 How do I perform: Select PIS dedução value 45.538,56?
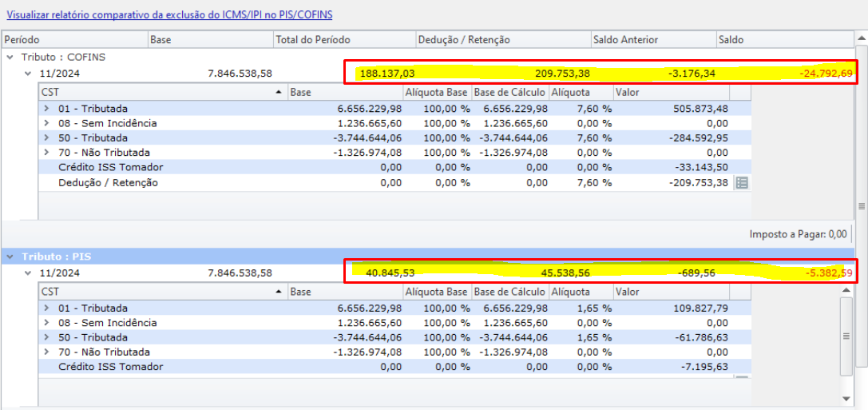pos(566,273)
